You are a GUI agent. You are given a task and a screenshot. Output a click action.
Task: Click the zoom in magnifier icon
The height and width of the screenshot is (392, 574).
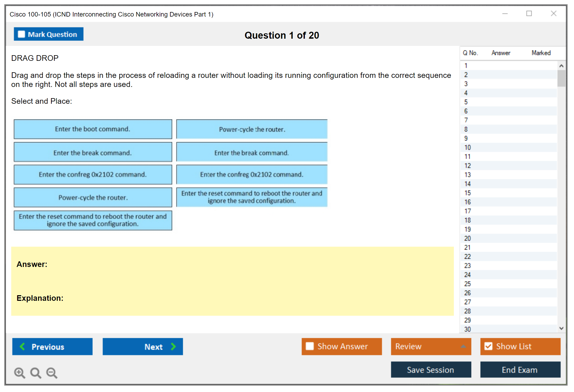[x=19, y=373]
